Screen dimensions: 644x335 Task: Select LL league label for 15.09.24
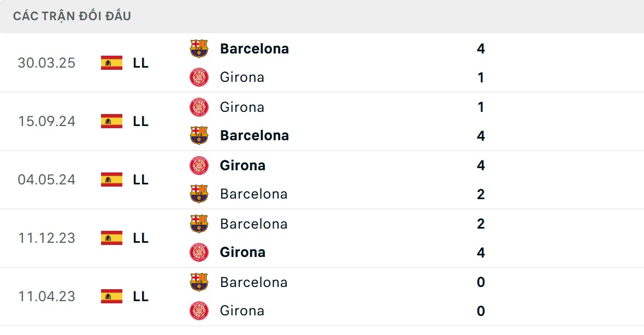pos(140,121)
